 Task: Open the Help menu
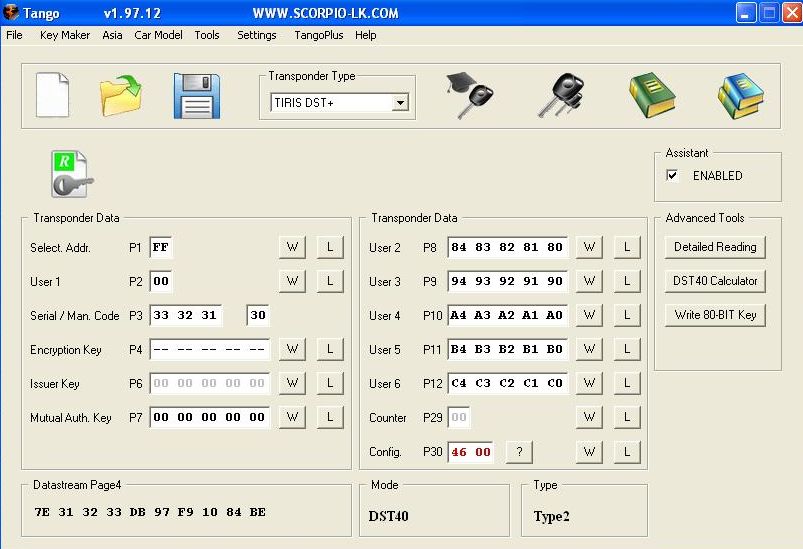coord(366,35)
